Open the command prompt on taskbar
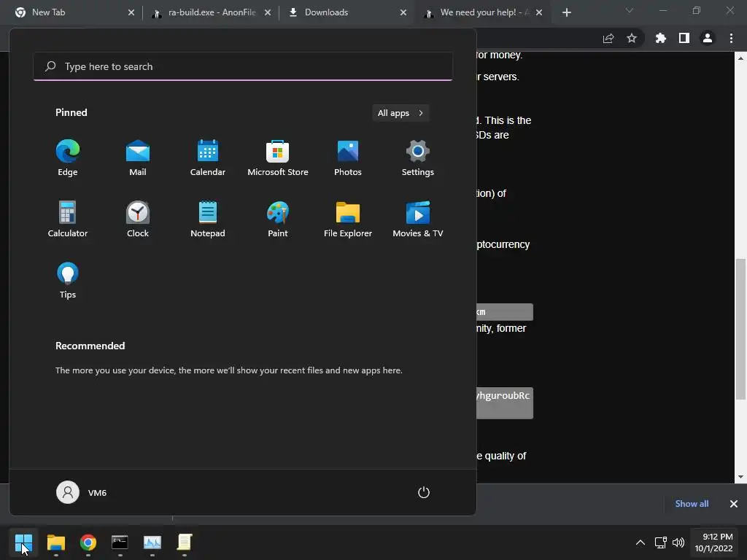The image size is (747, 560). (120, 542)
